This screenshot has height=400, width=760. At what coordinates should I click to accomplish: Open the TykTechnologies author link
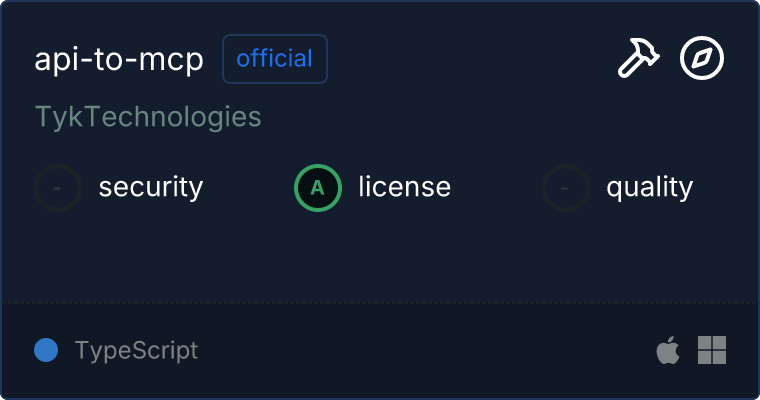point(148,117)
